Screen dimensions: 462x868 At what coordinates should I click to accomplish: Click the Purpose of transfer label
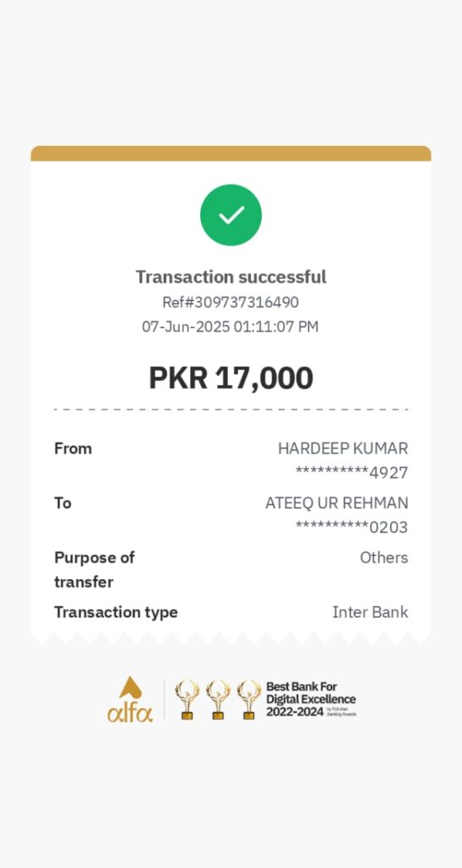94,570
